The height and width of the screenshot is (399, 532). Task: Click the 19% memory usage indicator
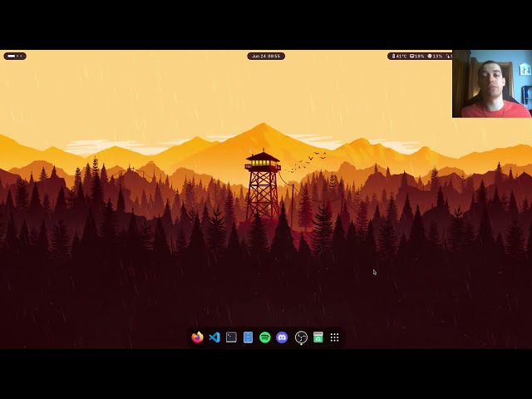[x=417, y=56]
